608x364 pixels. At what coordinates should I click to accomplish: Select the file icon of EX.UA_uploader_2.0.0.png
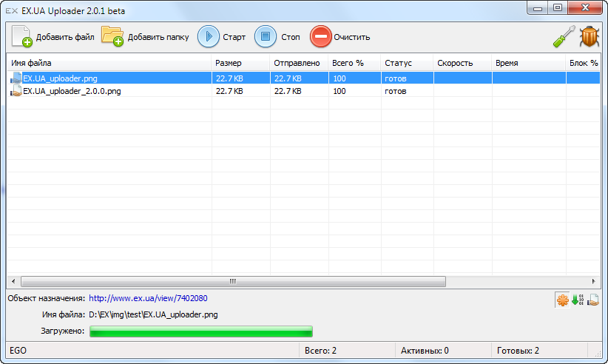point(16,91)
